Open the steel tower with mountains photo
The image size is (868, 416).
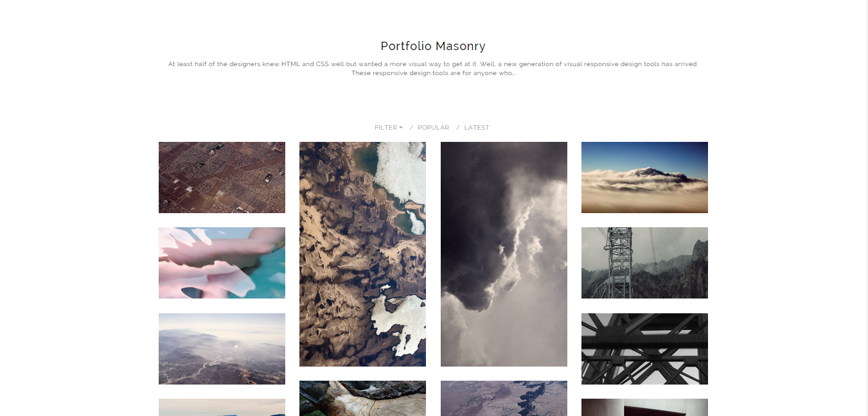point(644,263)
